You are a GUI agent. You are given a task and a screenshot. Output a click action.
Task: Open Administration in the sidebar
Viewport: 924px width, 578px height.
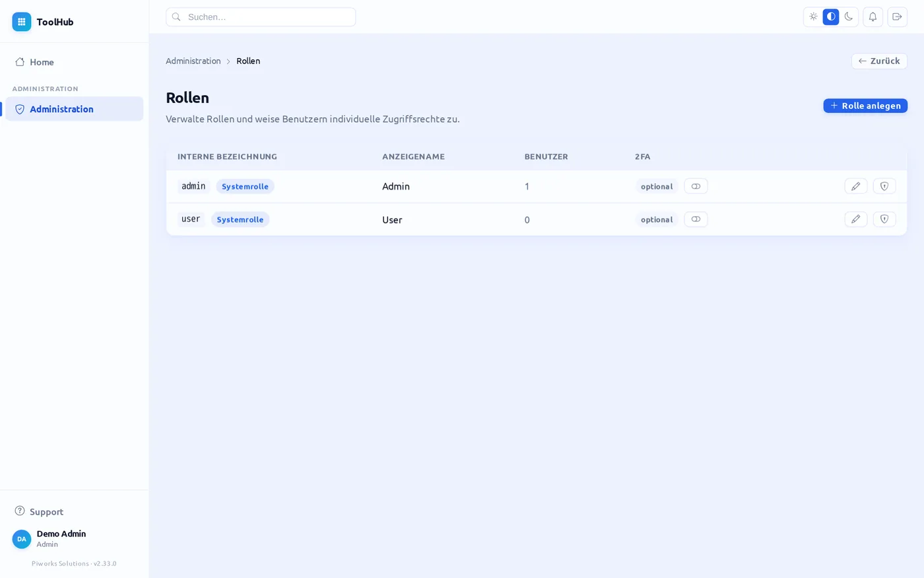pyautogui.click(x=74, y=109)
